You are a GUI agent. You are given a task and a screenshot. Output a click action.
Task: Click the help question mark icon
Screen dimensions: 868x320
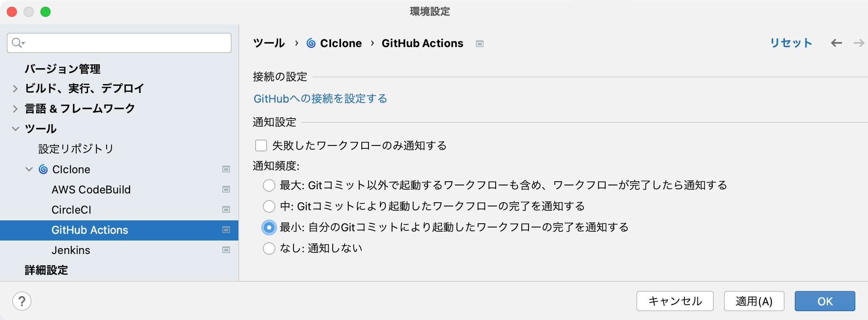click(22, 301)
